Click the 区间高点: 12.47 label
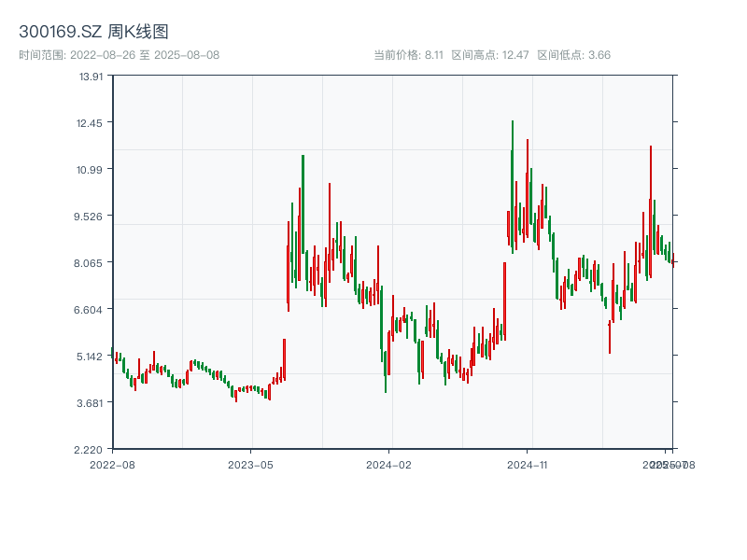Image resolution: width=747 pixels, height=560 pixels. [x=490, y=55]
